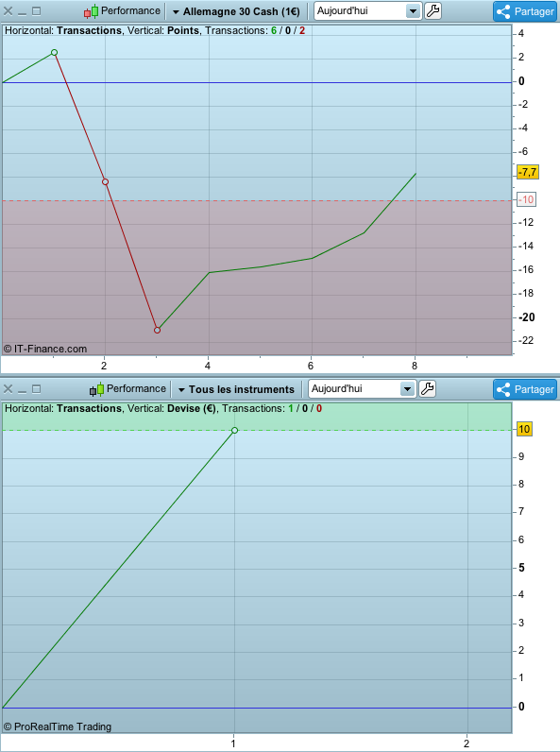Click the wrench settings icon in bottom Performance panel
This screenshot has width=560, height=752.
[427, 389]
